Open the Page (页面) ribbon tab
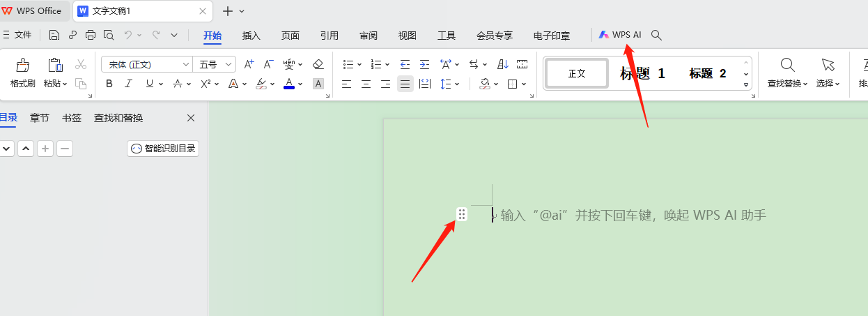 tap(290, 36)
